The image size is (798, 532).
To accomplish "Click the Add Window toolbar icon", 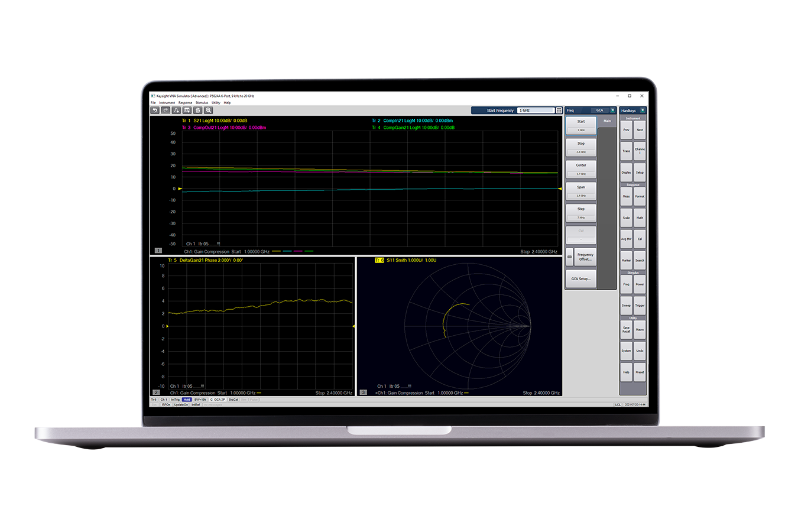I will tap(187, 110).
